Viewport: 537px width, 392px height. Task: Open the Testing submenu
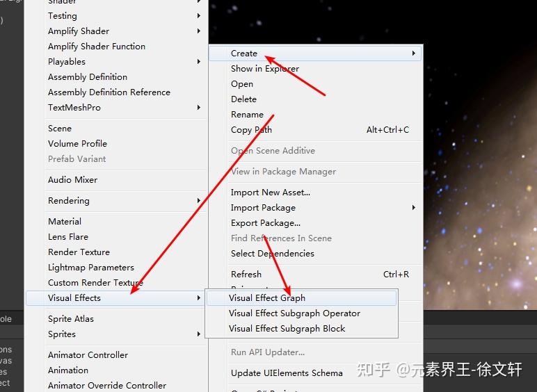click(x=116, y=16)
